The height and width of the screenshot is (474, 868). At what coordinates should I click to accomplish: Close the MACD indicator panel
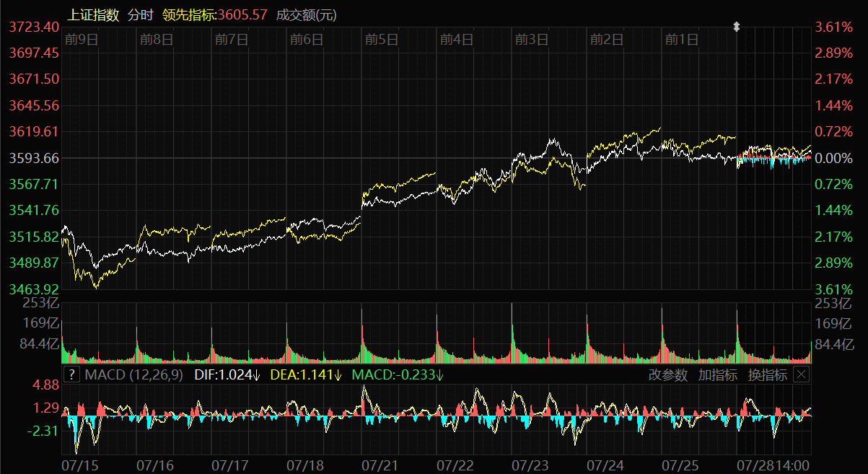point(801,374)
